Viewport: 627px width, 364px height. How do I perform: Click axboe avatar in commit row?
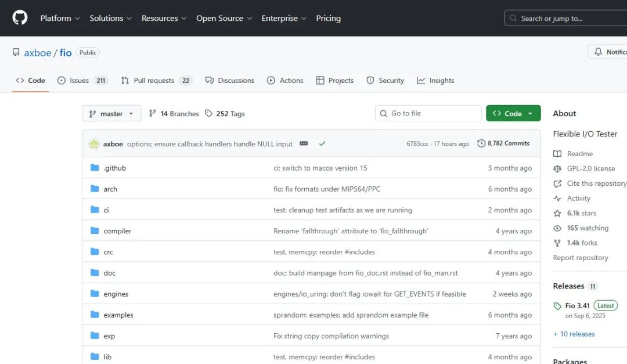(x=94, y=144)
